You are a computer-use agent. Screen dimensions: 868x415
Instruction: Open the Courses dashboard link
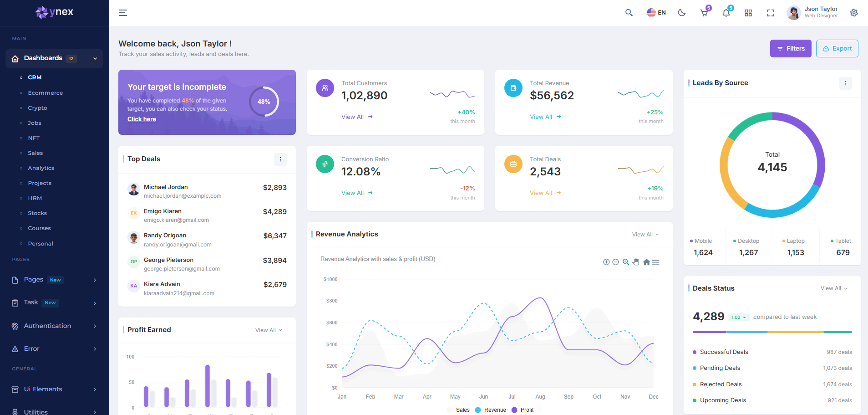(39, 228)
